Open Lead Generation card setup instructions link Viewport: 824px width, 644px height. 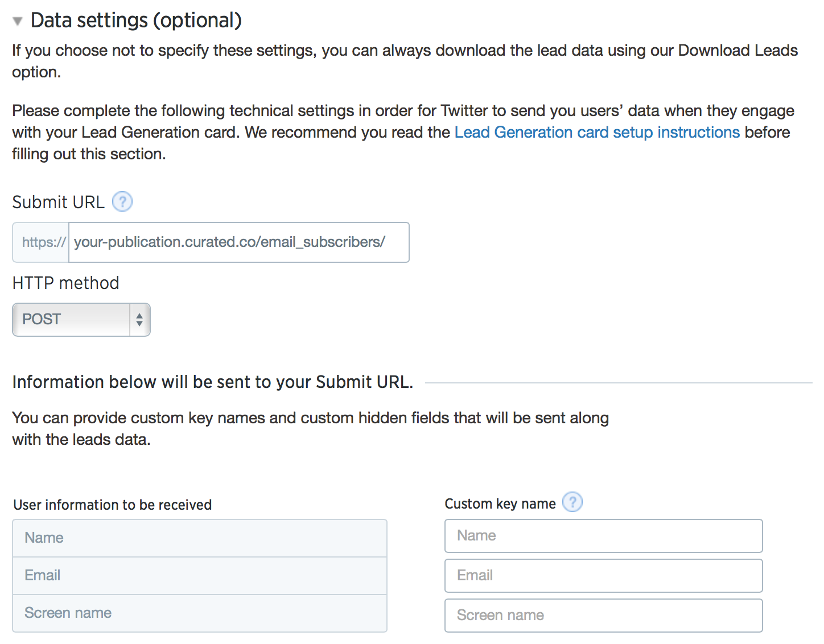click(597, 133)
